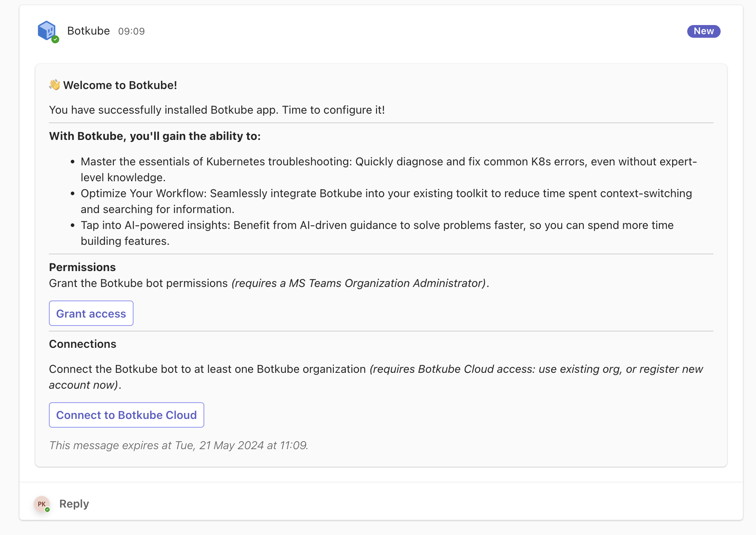Click the 09:09 message timestamp
Viewport: 756px width, 535px height.
(x=131, y=31)
